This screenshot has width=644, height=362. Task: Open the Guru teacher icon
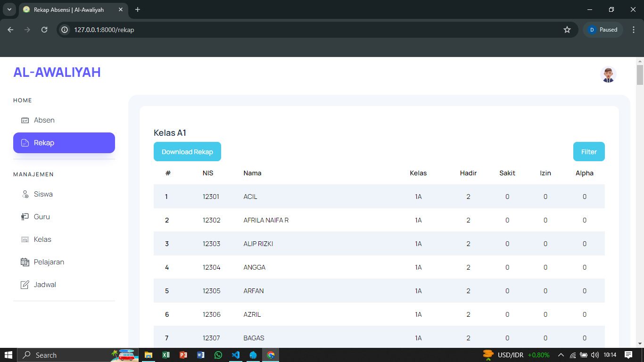tap(25, 217)
